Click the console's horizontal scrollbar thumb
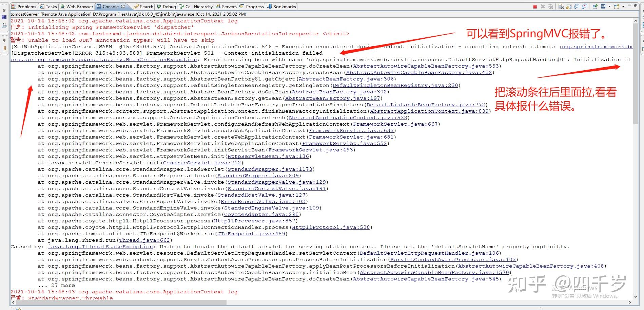Screen dimensions: 644x310 (x=121, y=302)
